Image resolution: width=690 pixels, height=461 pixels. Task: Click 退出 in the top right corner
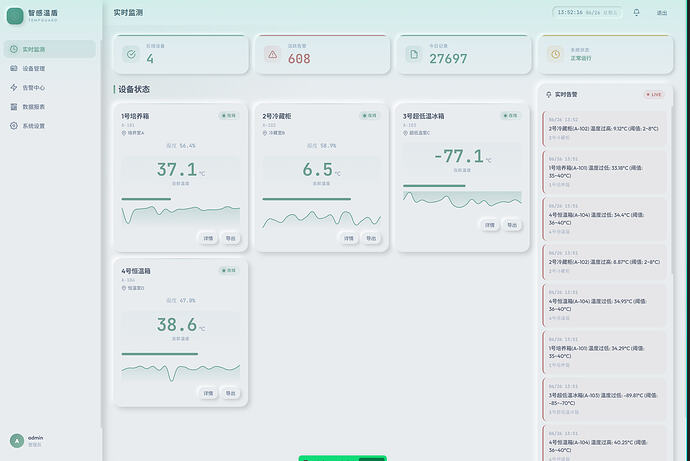[662, 13]
